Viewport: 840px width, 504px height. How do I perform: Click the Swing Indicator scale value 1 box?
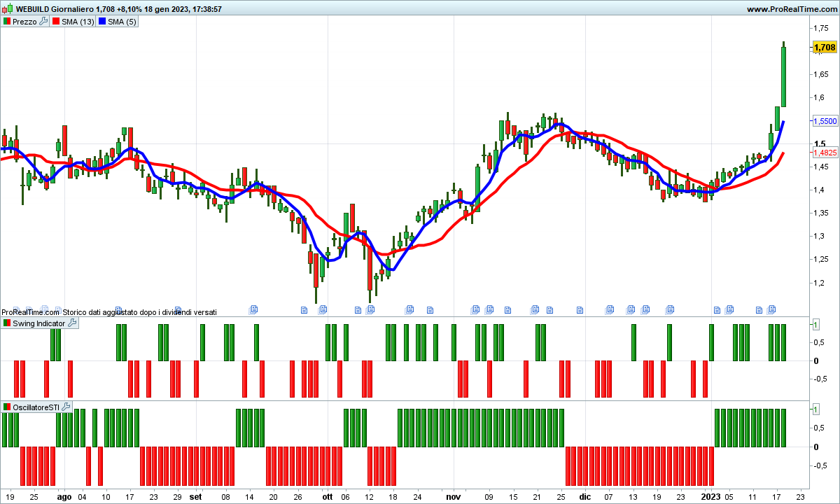click(x=815, y=324)
